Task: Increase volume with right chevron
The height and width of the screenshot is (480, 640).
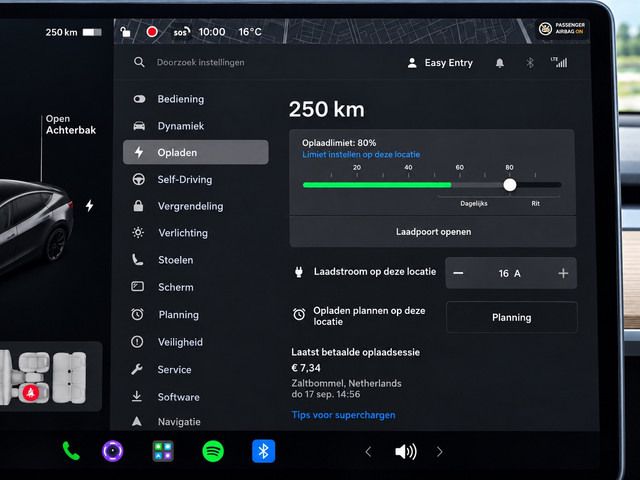Action: click(x=440, y=452)
